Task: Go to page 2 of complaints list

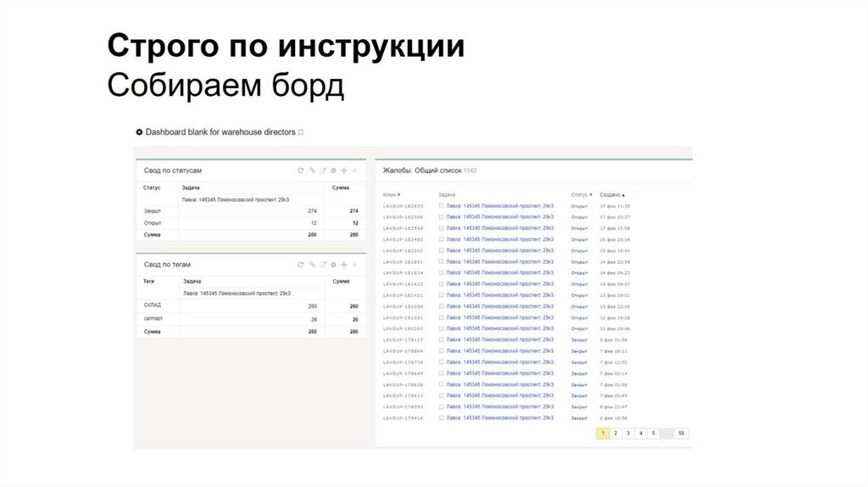Action: click(615, 434)
